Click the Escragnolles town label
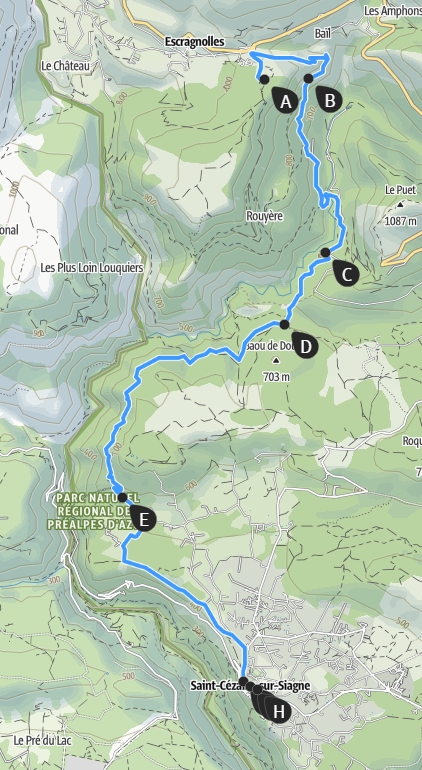 click(x=195, y=42)
